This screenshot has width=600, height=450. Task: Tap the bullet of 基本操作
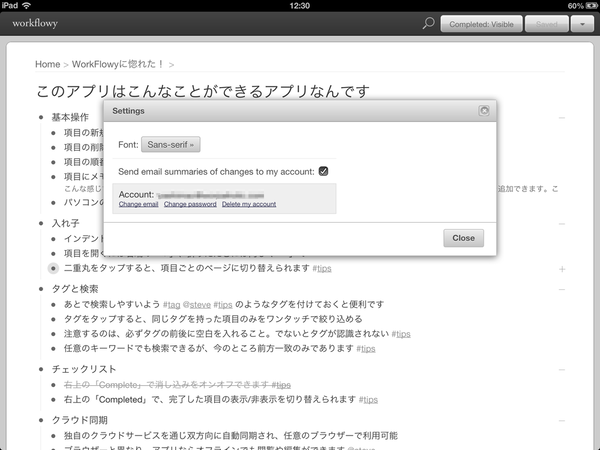(41, 117)
